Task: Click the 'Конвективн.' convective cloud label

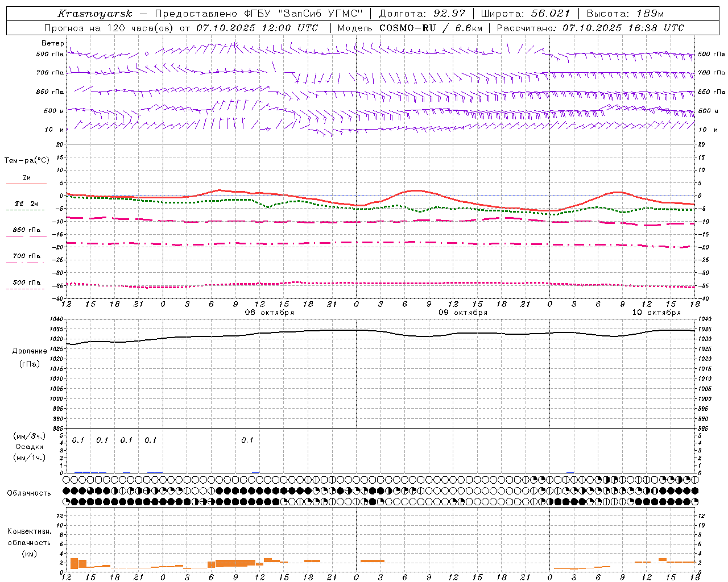Action: coord(30,531)
